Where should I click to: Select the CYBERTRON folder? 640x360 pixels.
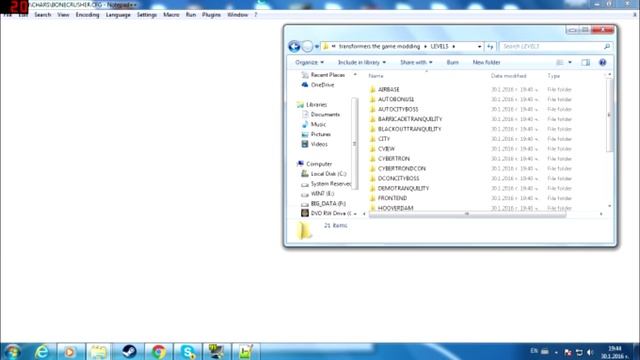pos(390,159)
